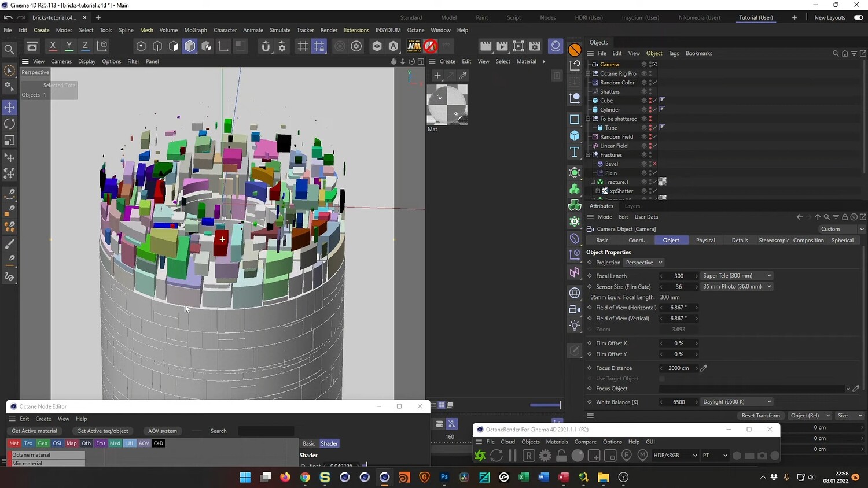Click Get Active tag/object button
Viewport: 868px width, 488px height.
103,431
